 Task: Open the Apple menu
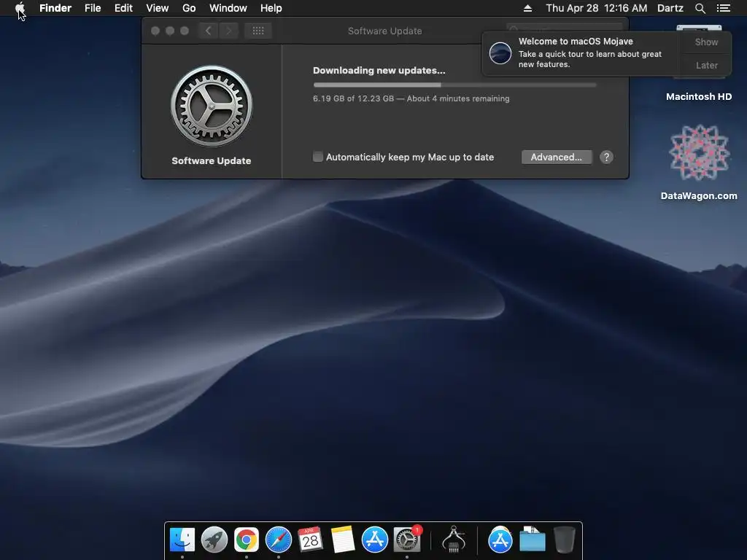[x=20, y=8]
